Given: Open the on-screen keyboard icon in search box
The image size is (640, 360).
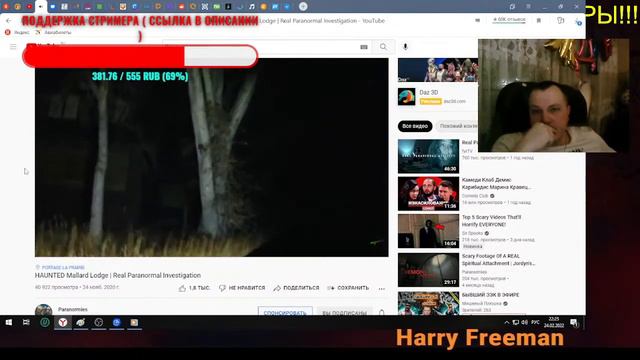Looking at the screenshot, I should click(364, 47).
